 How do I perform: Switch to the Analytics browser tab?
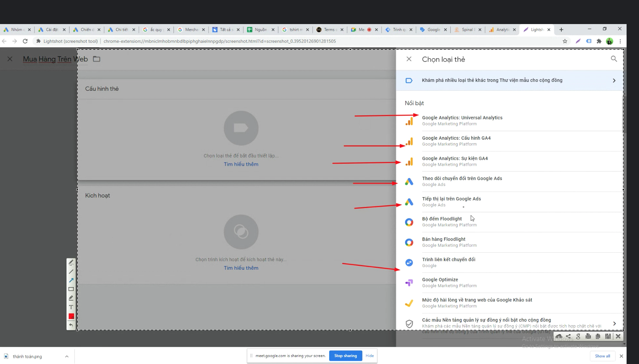pos(502,29)
